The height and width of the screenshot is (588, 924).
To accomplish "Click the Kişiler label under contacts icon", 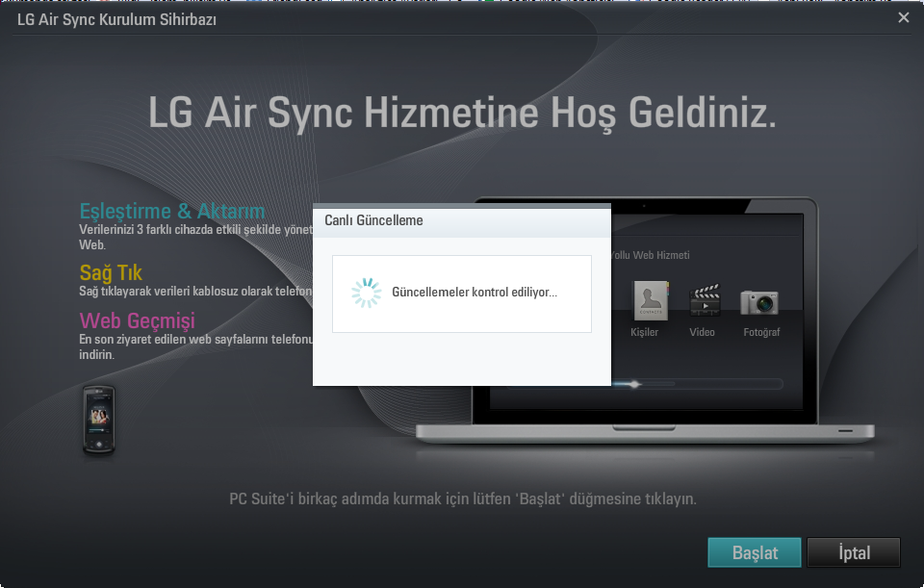I will pyautogui.click(x=644, y=332).
